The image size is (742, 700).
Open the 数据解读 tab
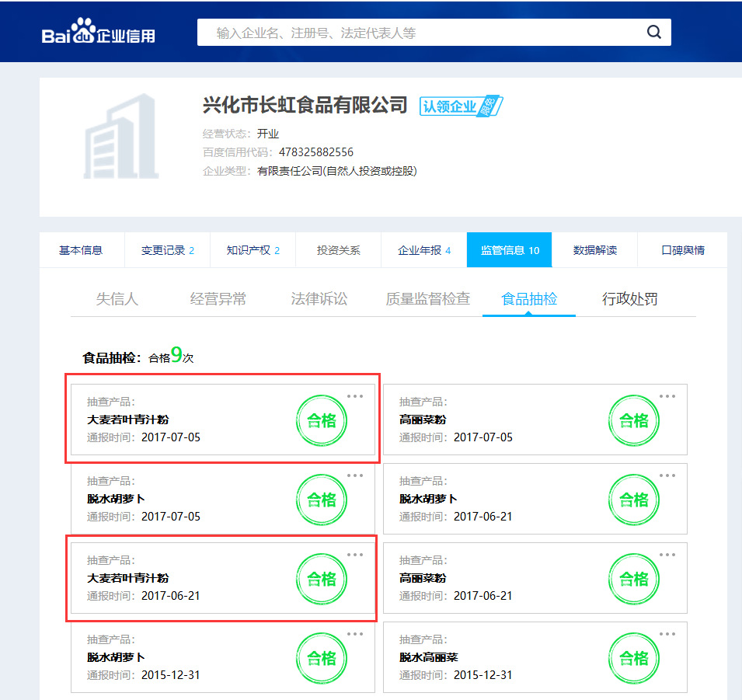point(595,250)
